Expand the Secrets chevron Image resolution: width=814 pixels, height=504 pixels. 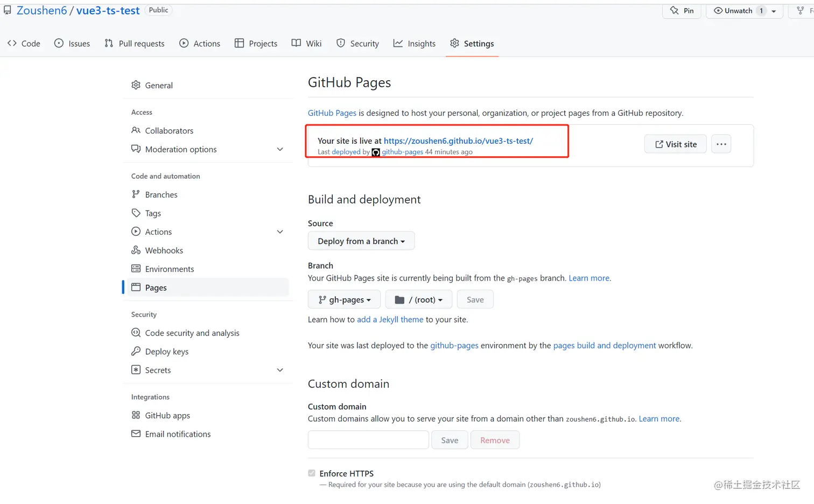click(x=280, y=370)
